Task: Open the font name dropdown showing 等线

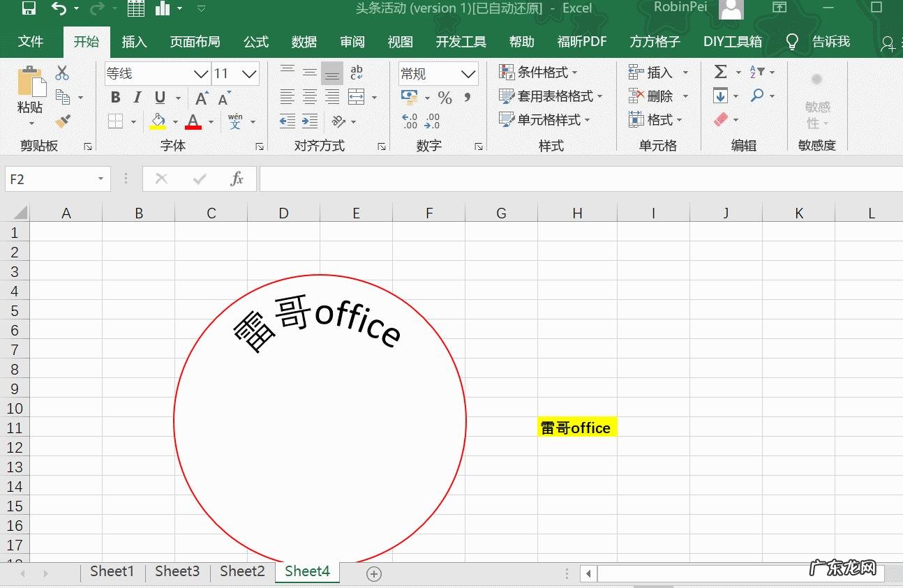Action: click(x=201, y=73)
